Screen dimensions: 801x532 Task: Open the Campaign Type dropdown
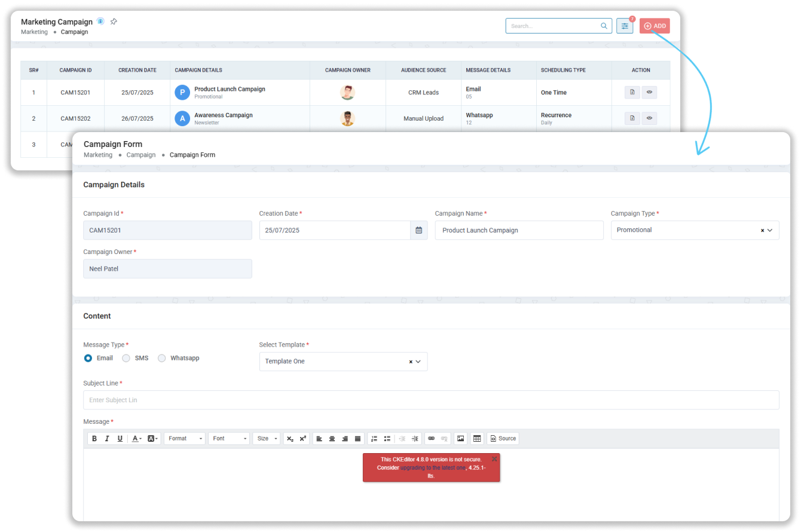click(769, 230)
